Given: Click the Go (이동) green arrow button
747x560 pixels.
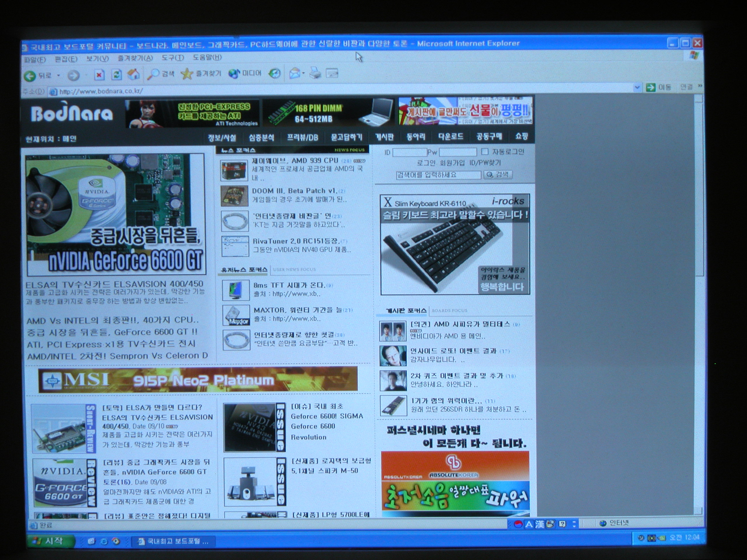Looking at the screenshot, I should [659, 87].
